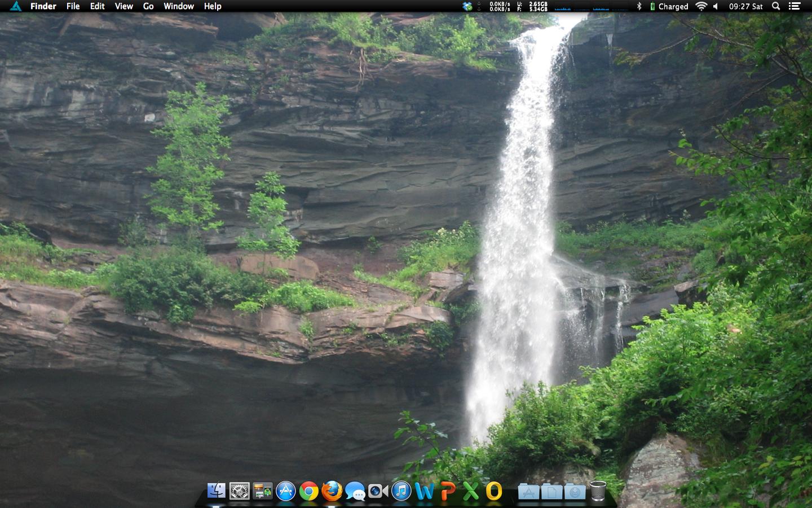812x508 pixels.
Task: Open Notification Center list icon
Action: pyautogui.click(x=794, y=6)
